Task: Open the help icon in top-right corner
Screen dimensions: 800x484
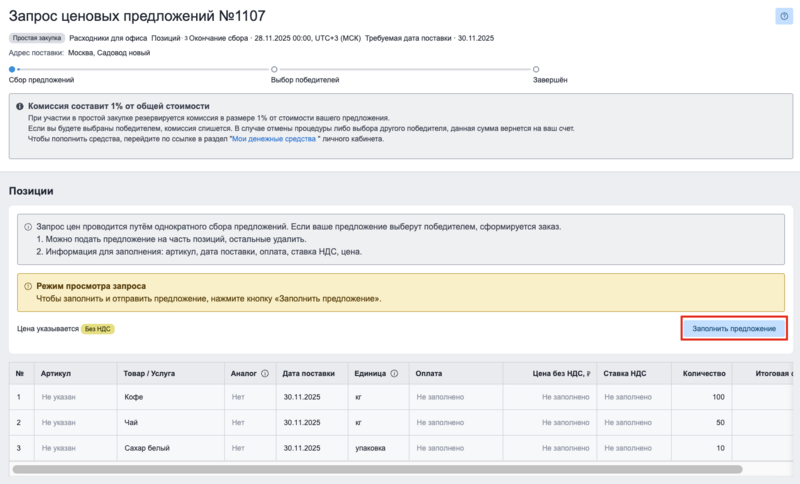Action: tap(783, 16)
